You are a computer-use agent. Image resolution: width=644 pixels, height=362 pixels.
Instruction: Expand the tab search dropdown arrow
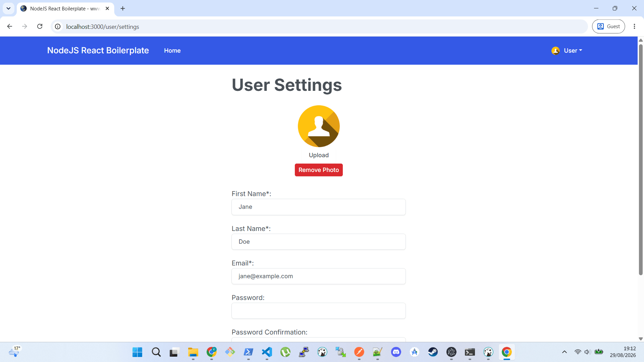(x=8, y=8)
